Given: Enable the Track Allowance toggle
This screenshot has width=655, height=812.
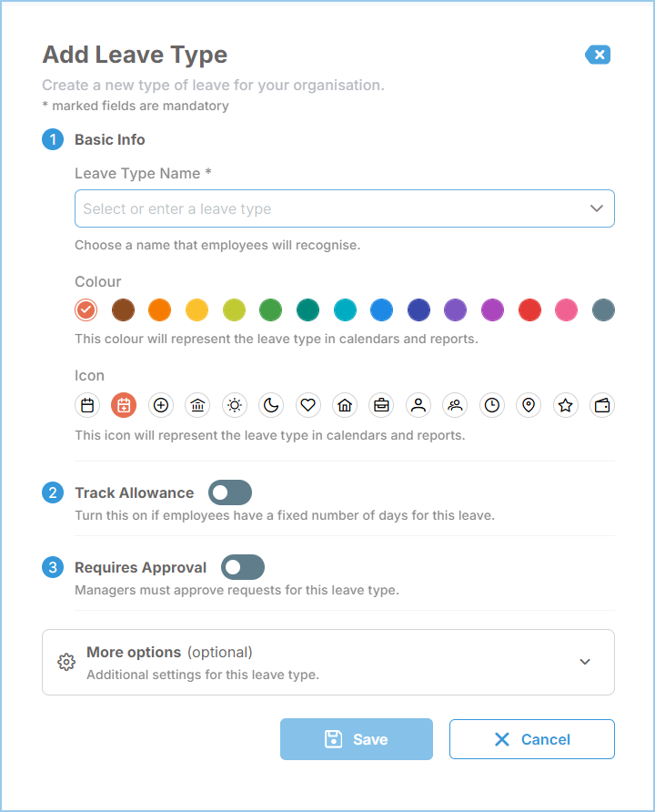Looking at the screenshot, I should (x=230, y=492).
